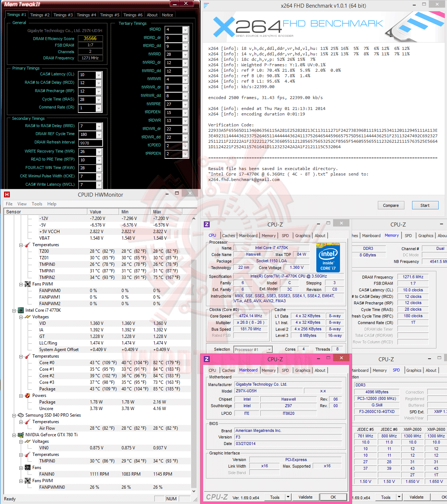This screenshot has height=504, width=447.
Task: Click the Temperatures thermometer icon under Intel Core i7
Action: point(27,356)
